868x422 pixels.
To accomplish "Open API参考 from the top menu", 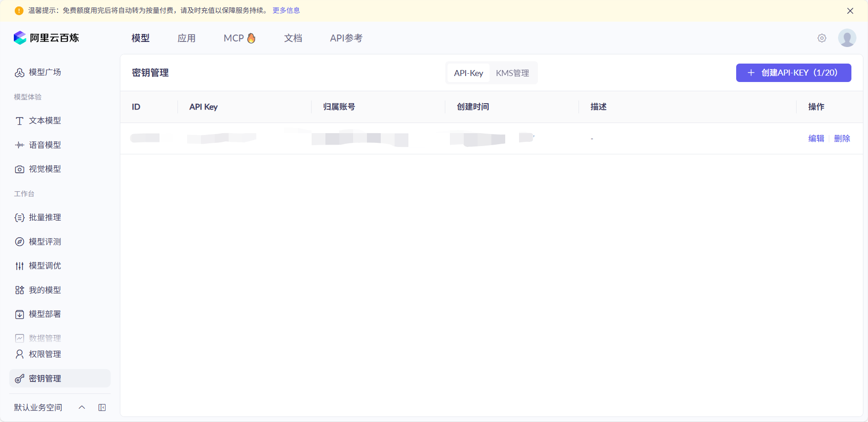I will 346,38.
